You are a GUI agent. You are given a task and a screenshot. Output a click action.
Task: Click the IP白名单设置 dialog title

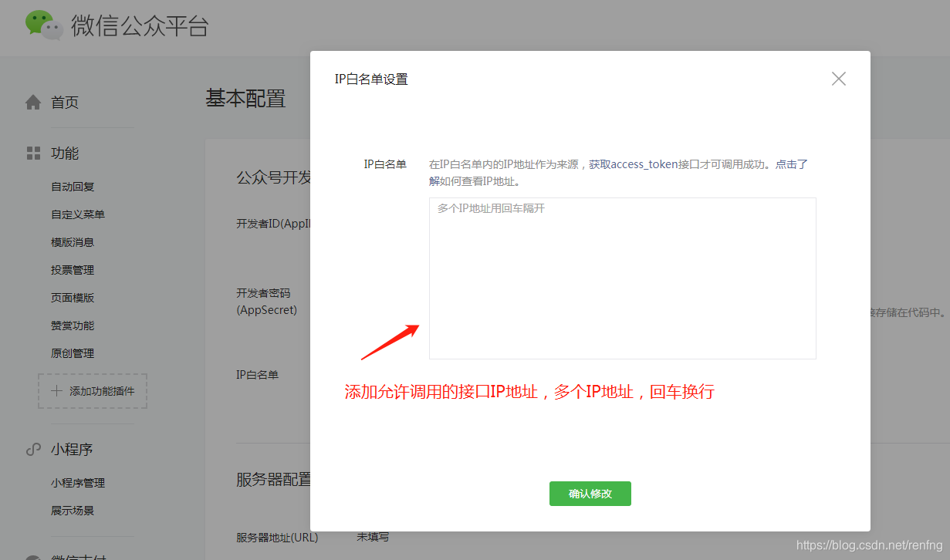point(371,79)
